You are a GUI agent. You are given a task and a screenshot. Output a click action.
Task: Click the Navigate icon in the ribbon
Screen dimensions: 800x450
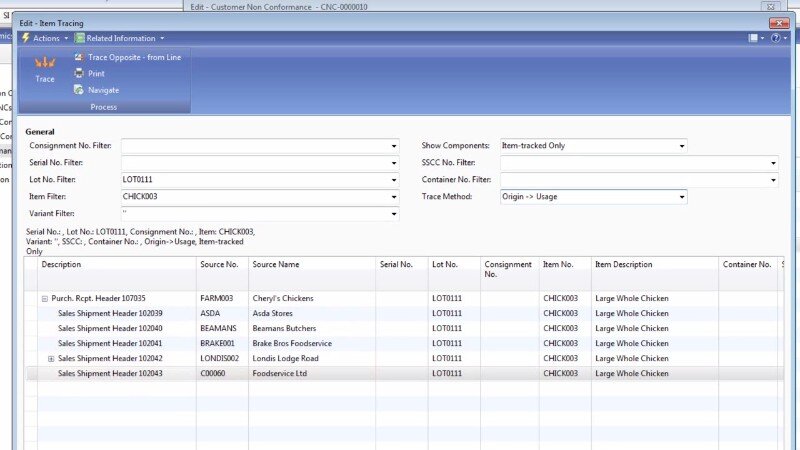pos(79,90)
